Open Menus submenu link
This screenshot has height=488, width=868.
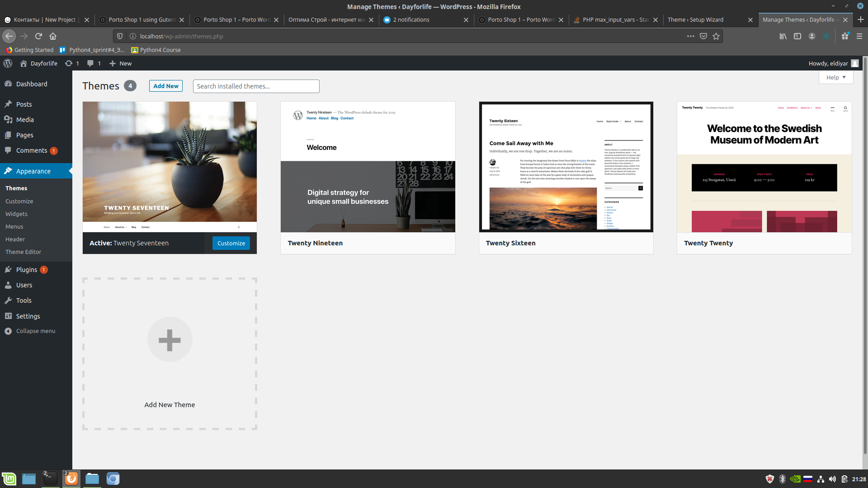pos(14,226)
